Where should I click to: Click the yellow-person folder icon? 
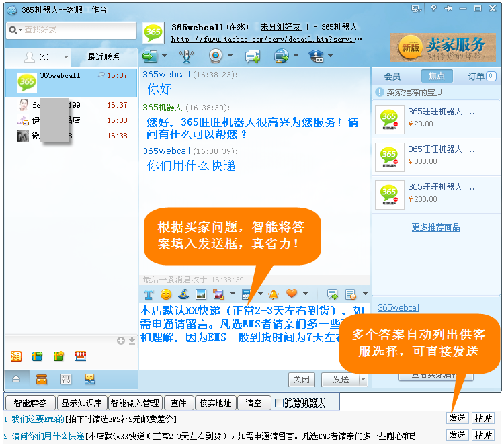point(58,356)
